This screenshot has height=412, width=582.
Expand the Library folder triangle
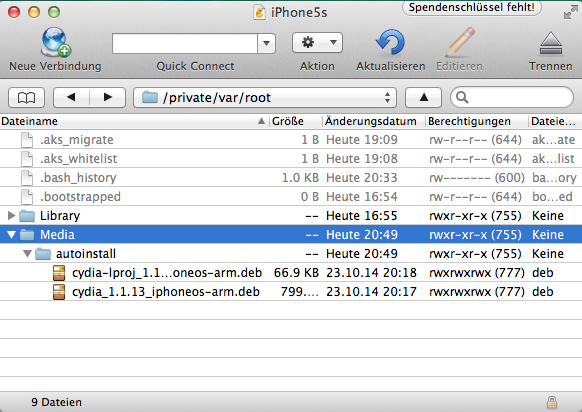[x=11, y=215]
